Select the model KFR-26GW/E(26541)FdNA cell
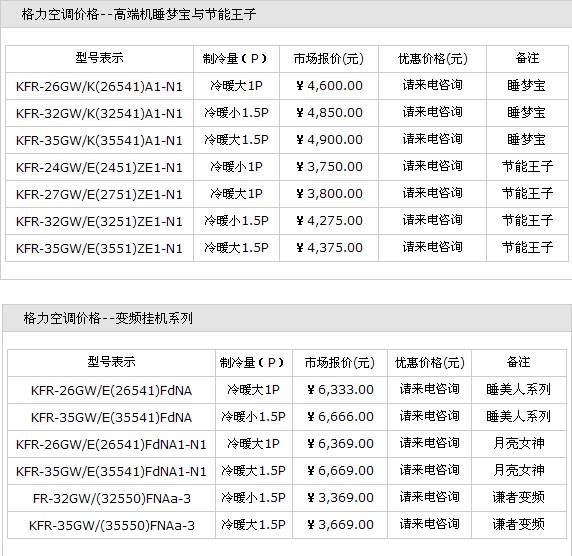Viewport: 572px width, 556px height. pyautogui.click(x=111, y=390)
